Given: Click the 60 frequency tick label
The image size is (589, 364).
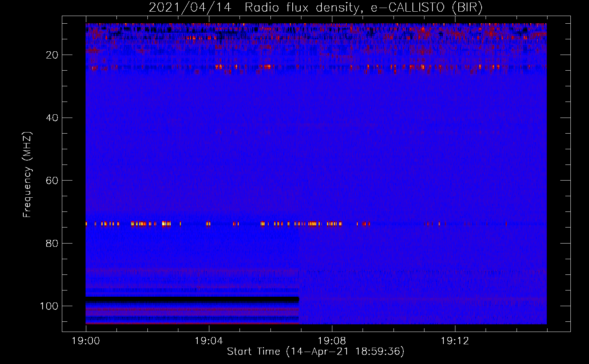Looking at the screenshot, I should pos(52,181).
